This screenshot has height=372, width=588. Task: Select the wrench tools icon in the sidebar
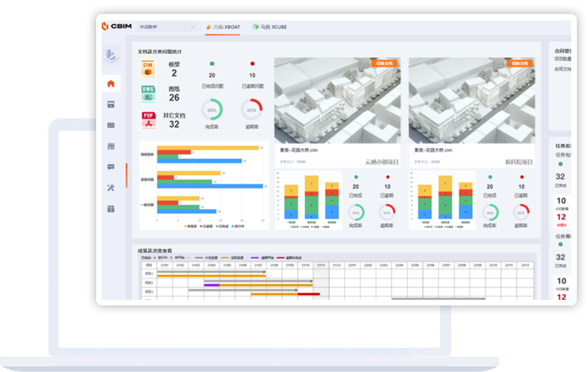pos(111,187)
